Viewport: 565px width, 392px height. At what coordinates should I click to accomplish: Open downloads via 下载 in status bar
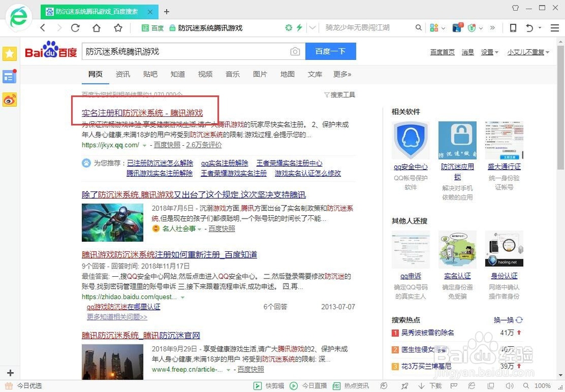tap(430, 386)
